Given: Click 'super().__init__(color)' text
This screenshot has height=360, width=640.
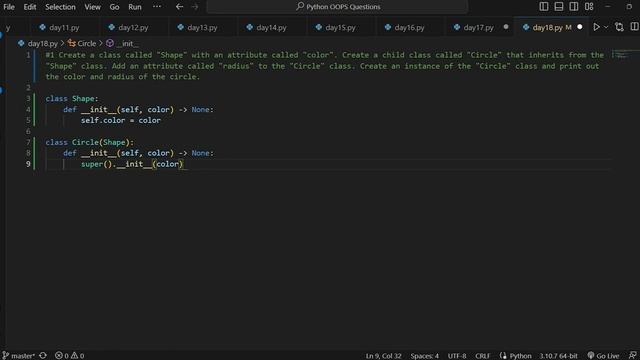Looking at the screenshot, I should coord(132,164).
